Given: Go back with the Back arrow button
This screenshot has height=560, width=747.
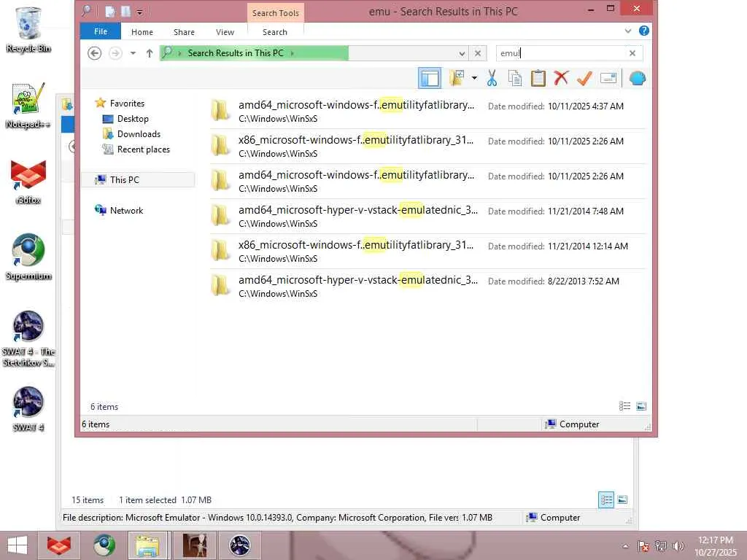Looking at the screenshot, I should [94, 52].
